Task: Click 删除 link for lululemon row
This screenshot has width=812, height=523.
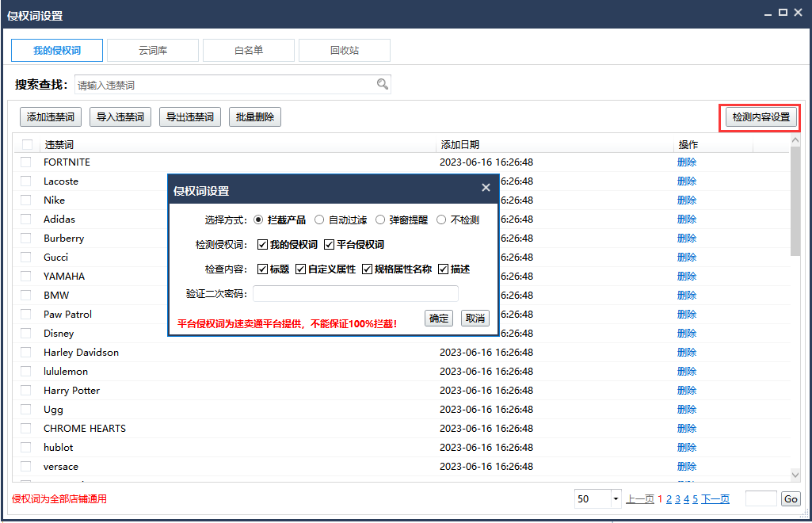Action: (687, 372)
